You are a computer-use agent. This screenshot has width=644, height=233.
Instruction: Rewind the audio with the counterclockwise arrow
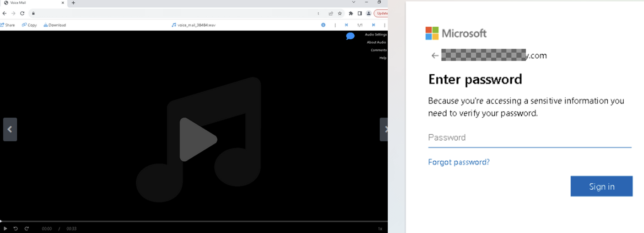[x=16, y=229]
